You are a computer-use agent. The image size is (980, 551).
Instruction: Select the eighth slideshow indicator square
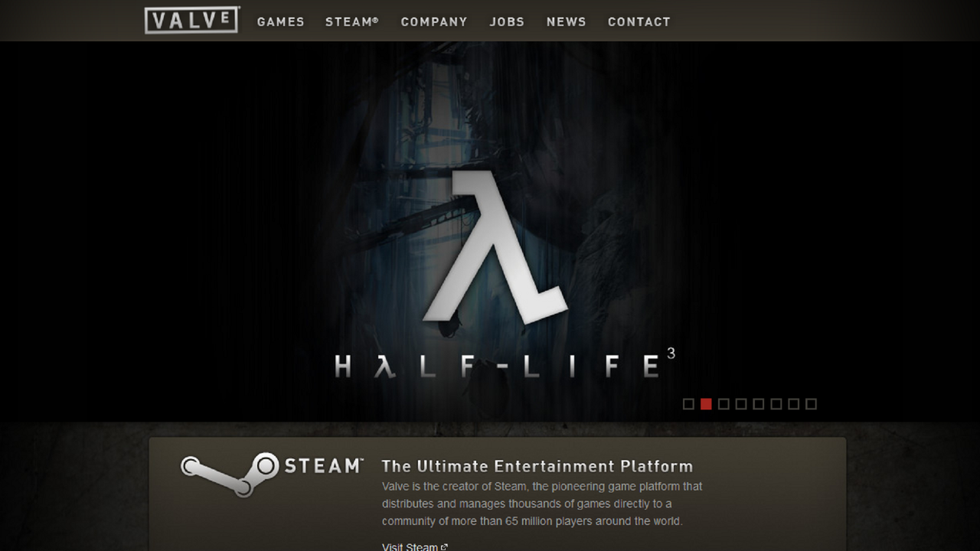click(812, 404)
